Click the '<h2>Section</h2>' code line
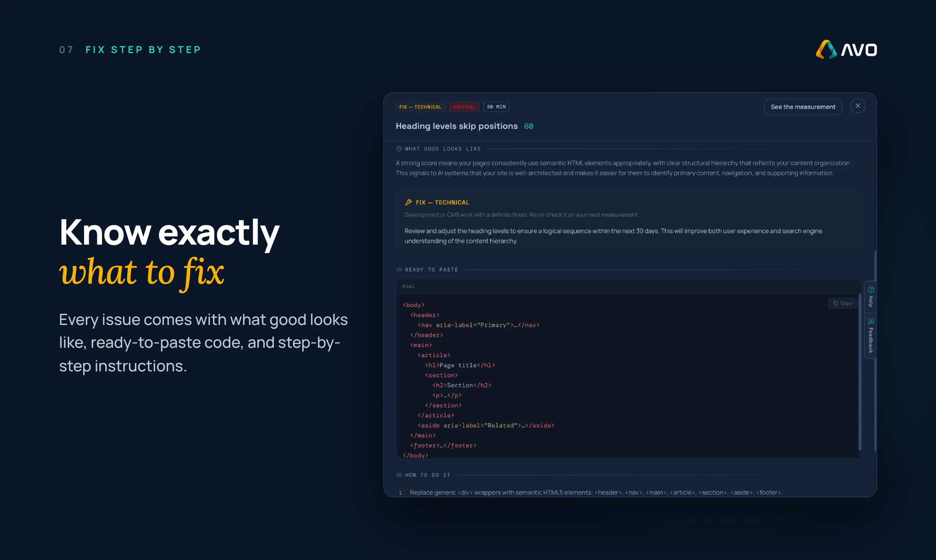Image resolution: width=936 pixels, height=560 pixels. pos(462,385)
